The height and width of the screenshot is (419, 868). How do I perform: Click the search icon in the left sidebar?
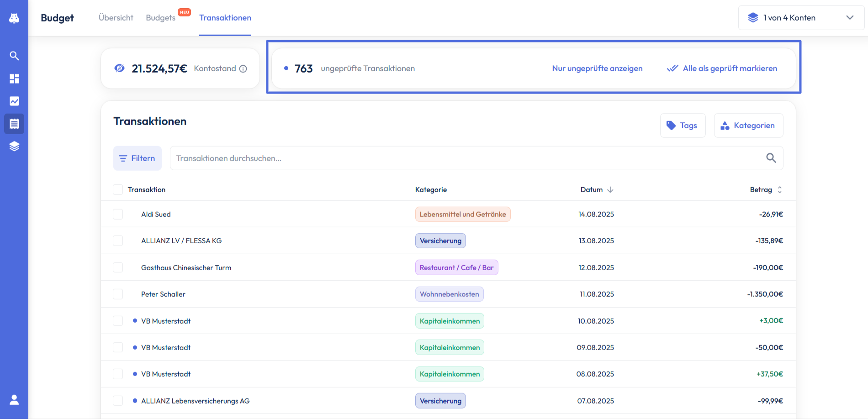(x=14, y=56)
